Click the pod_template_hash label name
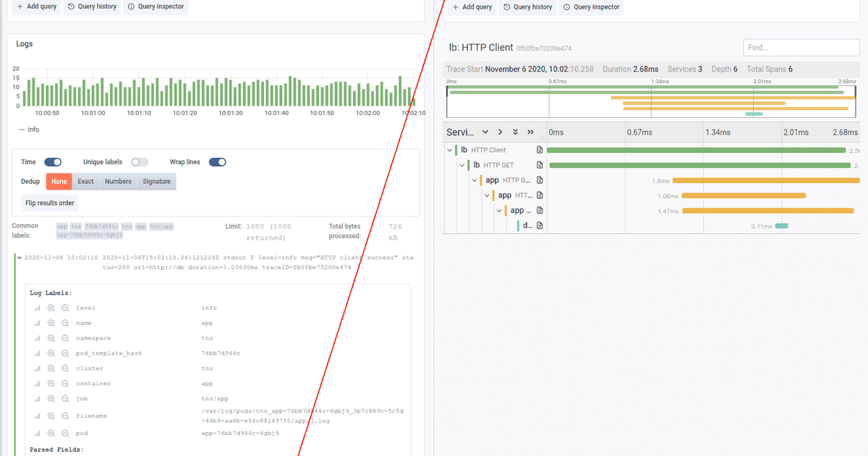Viewport: 868px width, 456px height. 109,353
